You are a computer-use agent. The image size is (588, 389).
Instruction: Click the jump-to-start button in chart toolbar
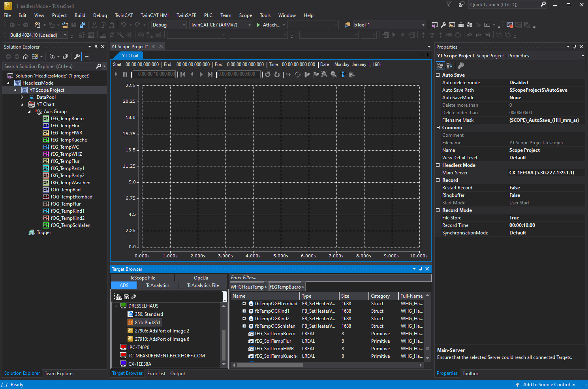pos(183,74)
